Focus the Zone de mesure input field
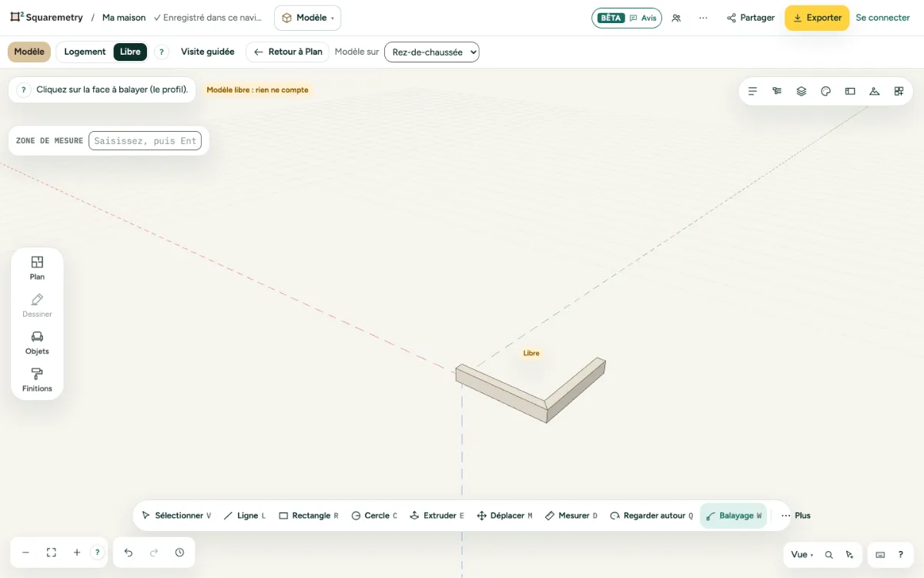Image resolution: width=924 pixels, height=578 pixels. [145, 141]
